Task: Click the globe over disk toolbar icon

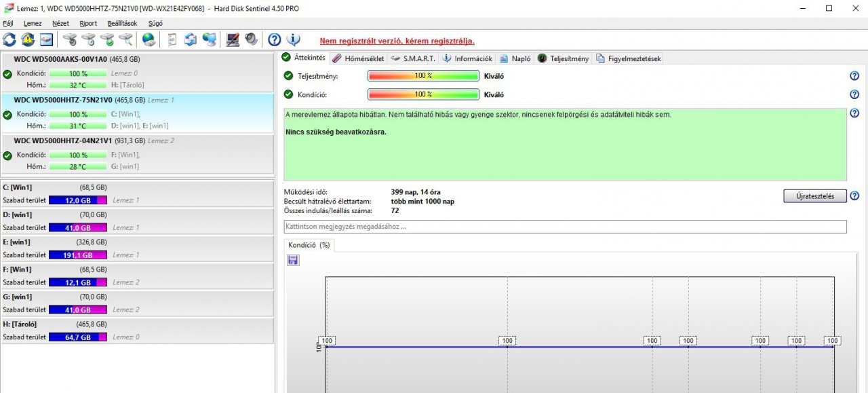Action: 149,39
